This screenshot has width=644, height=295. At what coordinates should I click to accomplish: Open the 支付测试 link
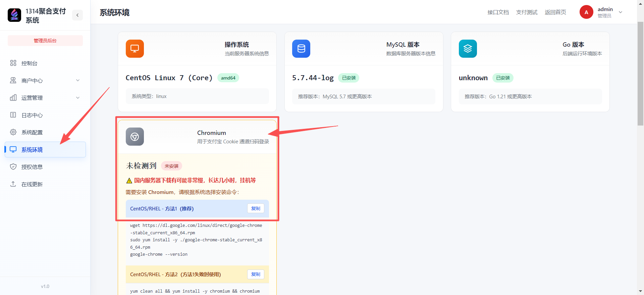pos(527,12)
